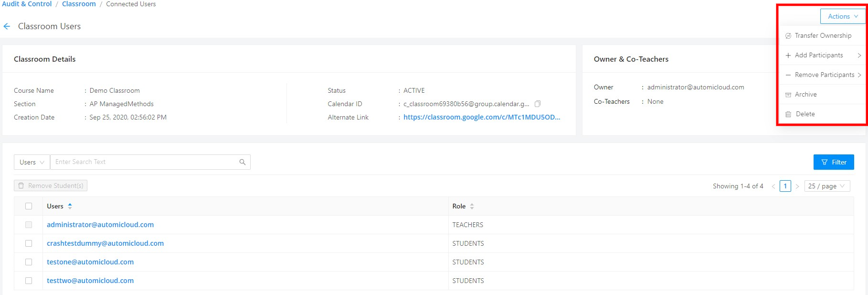Choose Transfer Ownership from Actions menu
Viewport: 868px width, 295px height.
click(x=823, y=36)
